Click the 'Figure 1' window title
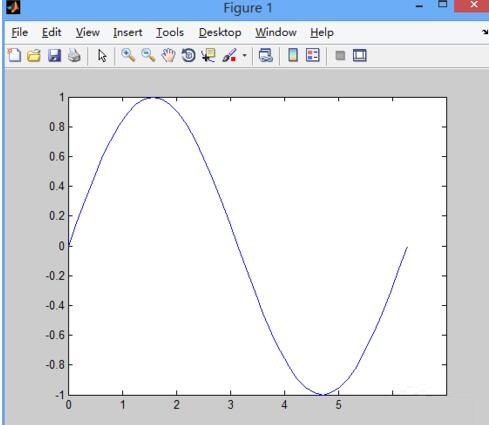The image size is (489, 425). tap(248, 8)
